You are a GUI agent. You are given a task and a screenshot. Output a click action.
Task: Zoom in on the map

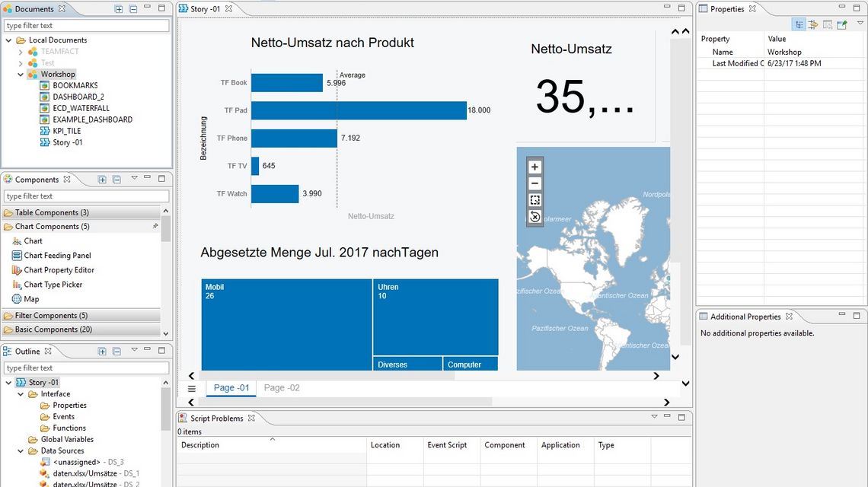click(535, 167)
